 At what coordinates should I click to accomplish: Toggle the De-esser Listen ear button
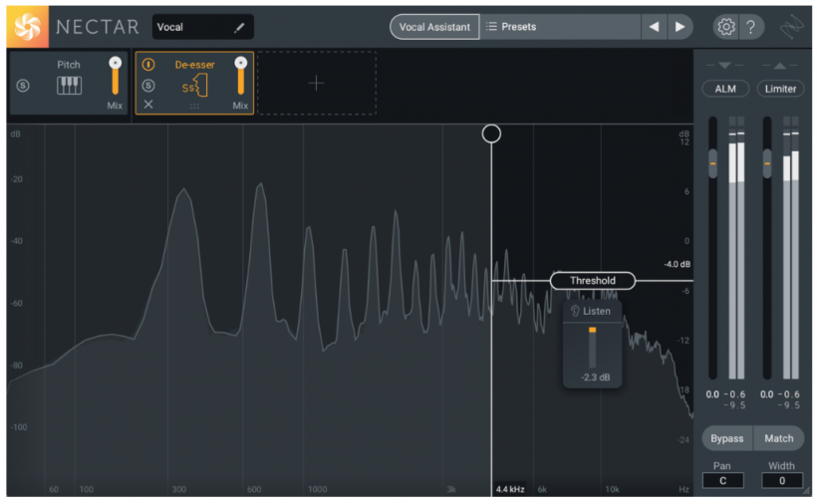(x=592, y=311)
